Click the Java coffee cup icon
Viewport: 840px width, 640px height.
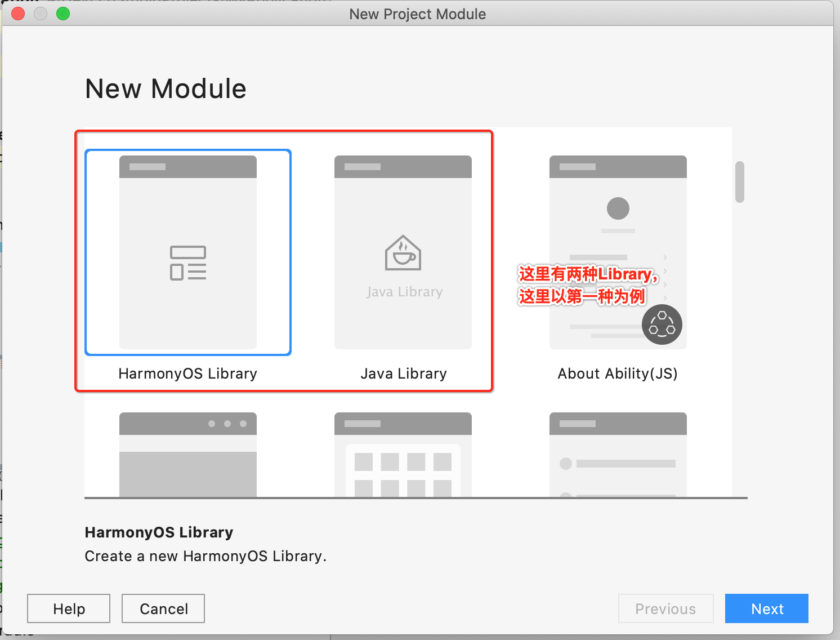[x=403, y=253]
